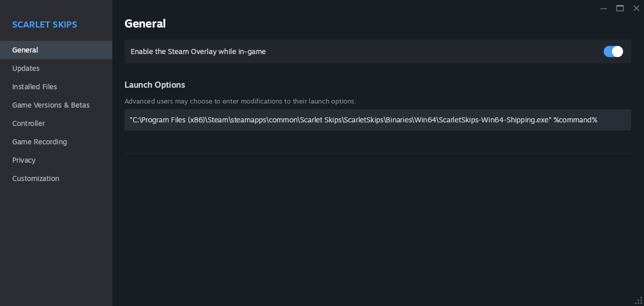Focus the Launch Options text field
644x306 pixels.
(378, 120)
